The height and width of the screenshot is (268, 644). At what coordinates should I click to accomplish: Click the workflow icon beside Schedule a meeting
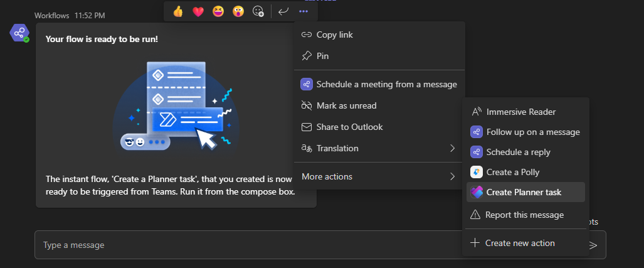307,84
